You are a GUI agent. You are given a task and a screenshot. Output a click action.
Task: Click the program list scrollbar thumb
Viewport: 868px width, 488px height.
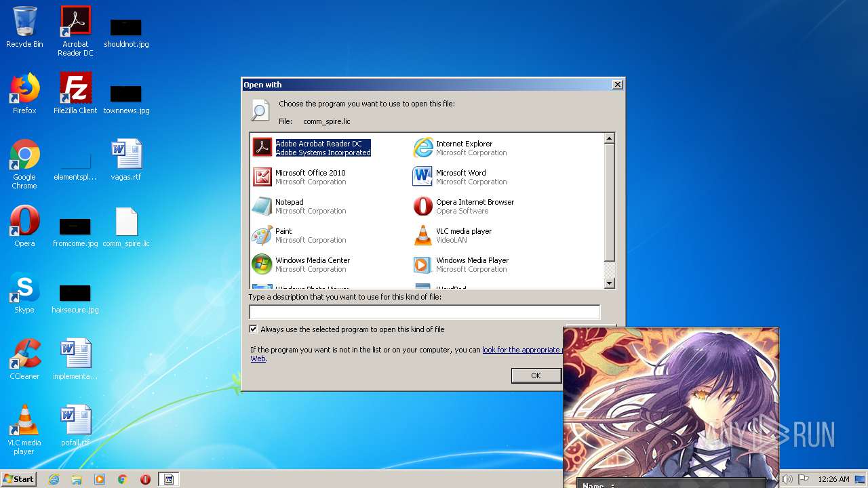pos(609,203)
